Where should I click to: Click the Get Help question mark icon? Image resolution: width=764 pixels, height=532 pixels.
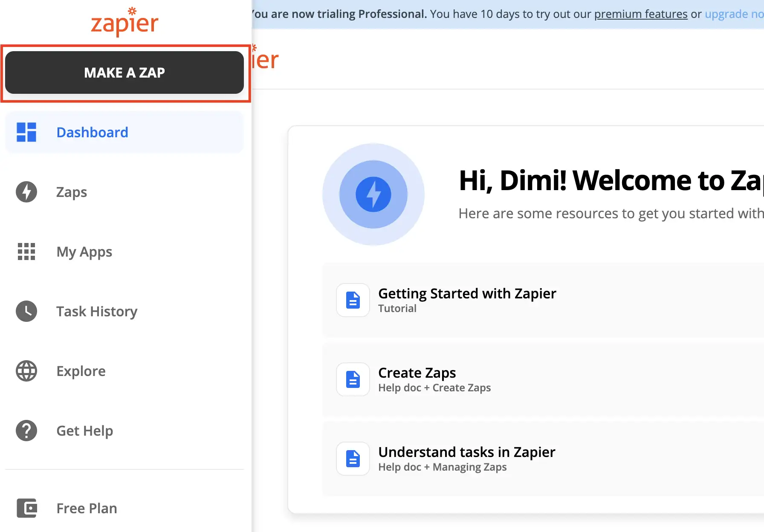[x=26, y=431]
